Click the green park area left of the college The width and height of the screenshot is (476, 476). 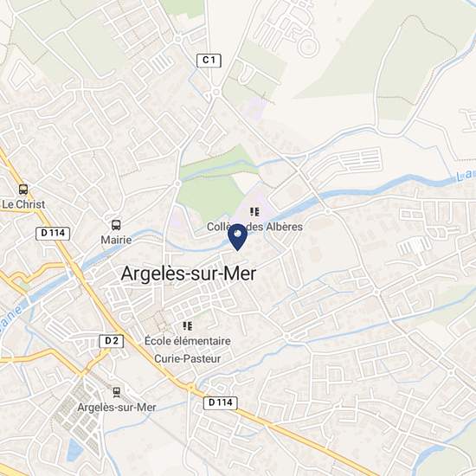point(208,196)
